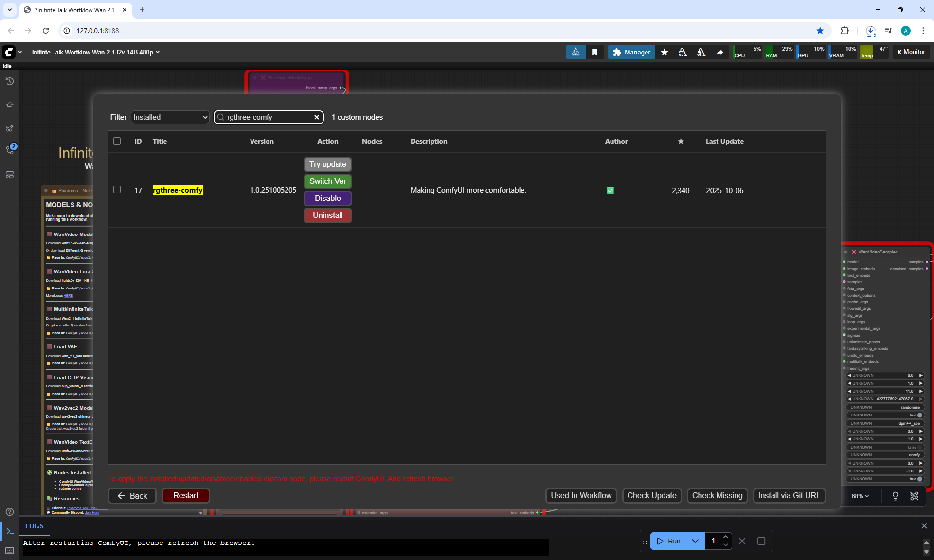This screenshot has height=560, width=934.
Task: Click the red Restart button
Action: click(185, 495)
